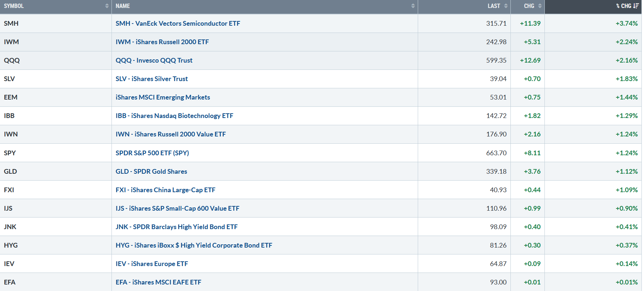
Task: Sort table by LAST price header
Action: tap(493, 6)
